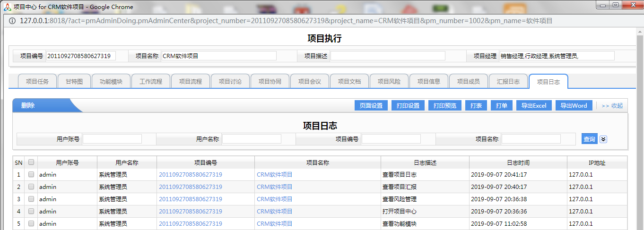Switch to the 甘特图 tab
644x230 pixels.
pos(74,81)
